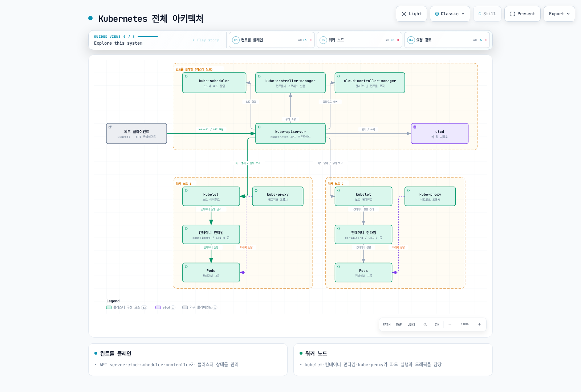Zoom out with the minus button

450,324
